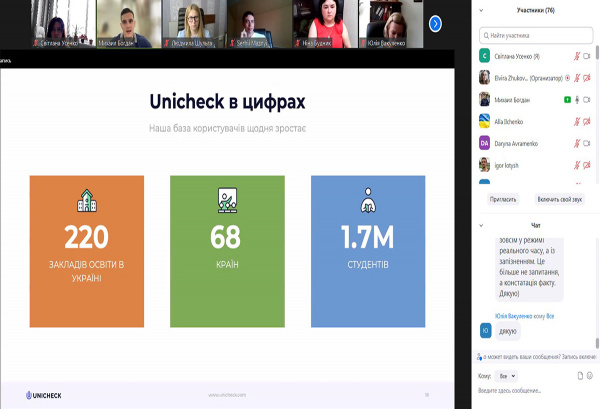Click camera icon for Світлана Усенко
This screenshot has height=409, width=600.
coord(587,56)
